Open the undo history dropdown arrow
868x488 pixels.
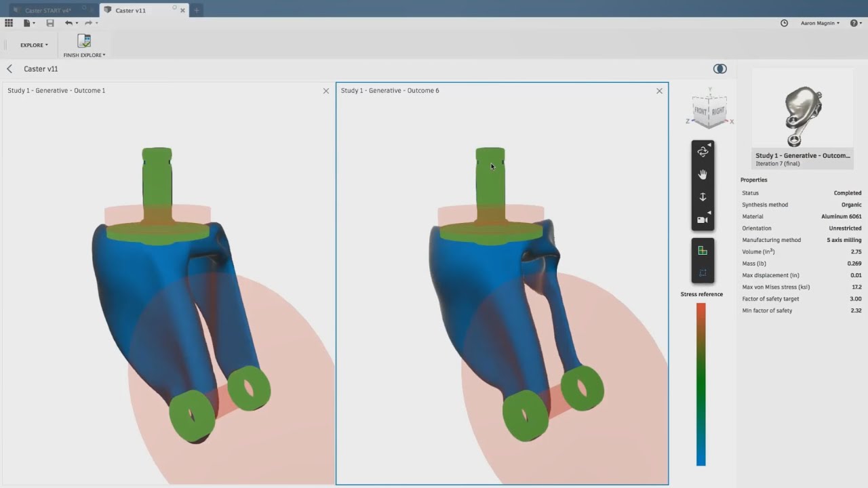tap(77, 23)
